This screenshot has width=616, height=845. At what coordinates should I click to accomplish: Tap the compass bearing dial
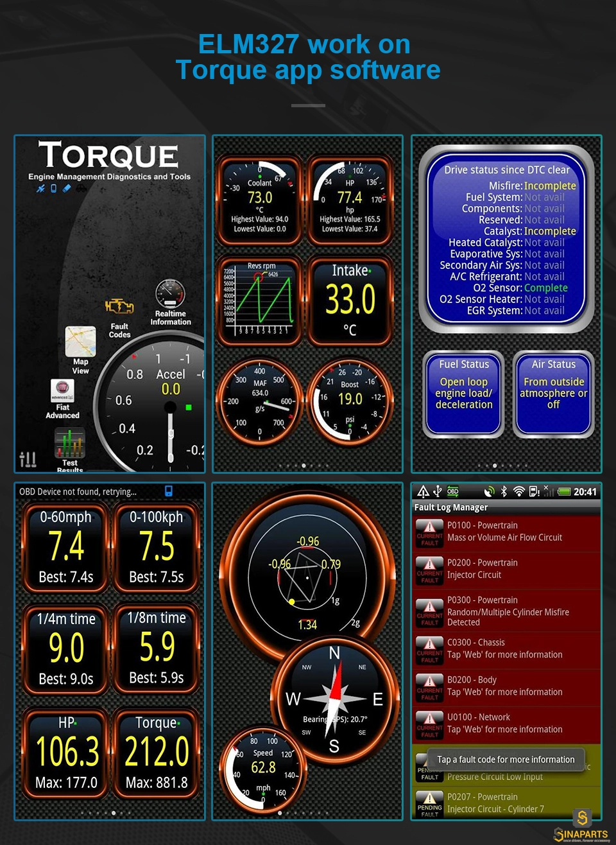pos(334,698)
